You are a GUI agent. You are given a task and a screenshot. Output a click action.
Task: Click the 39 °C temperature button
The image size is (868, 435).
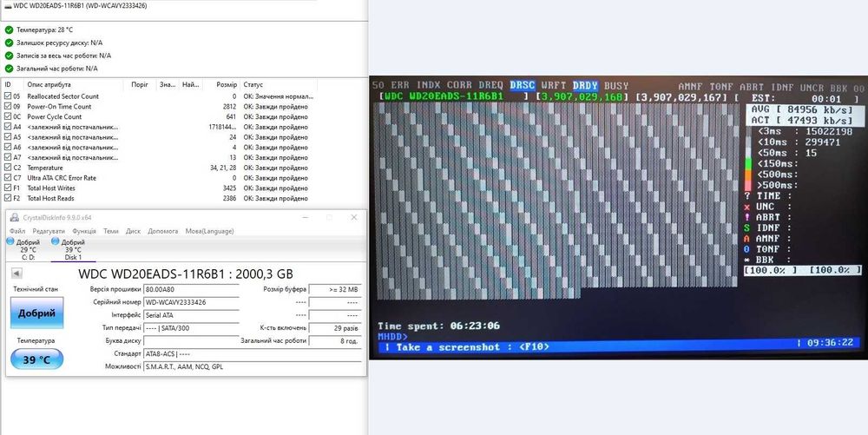click(x=37, y=359)
